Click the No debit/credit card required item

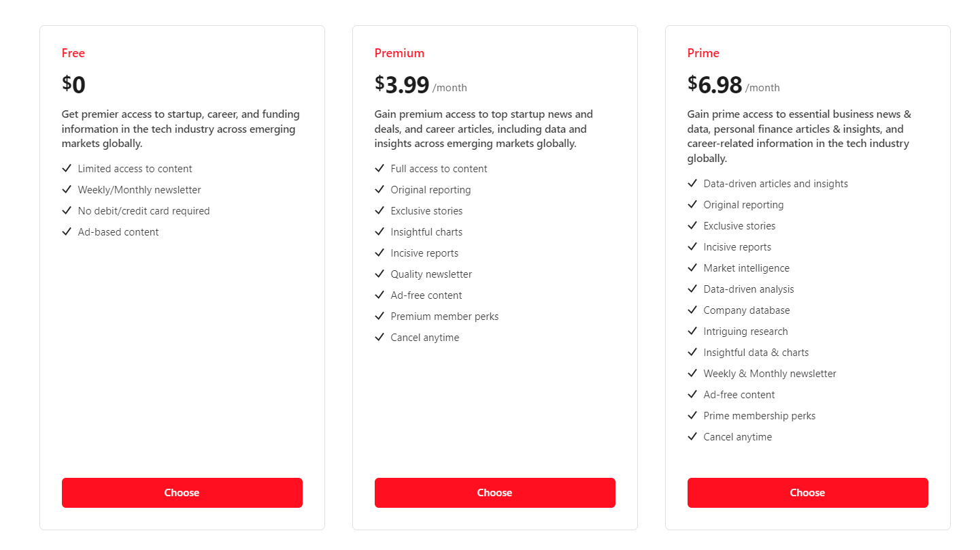click(x=143, y=211)
